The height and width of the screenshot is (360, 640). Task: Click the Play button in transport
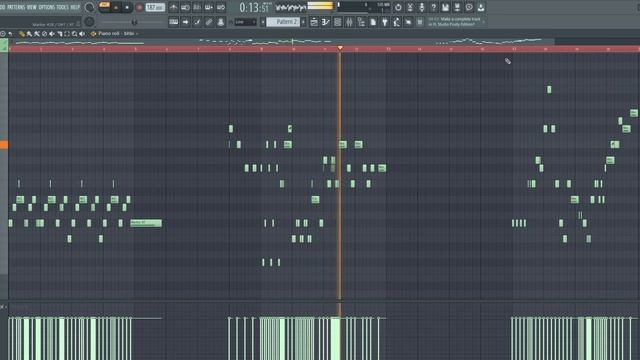coord(116,7)
